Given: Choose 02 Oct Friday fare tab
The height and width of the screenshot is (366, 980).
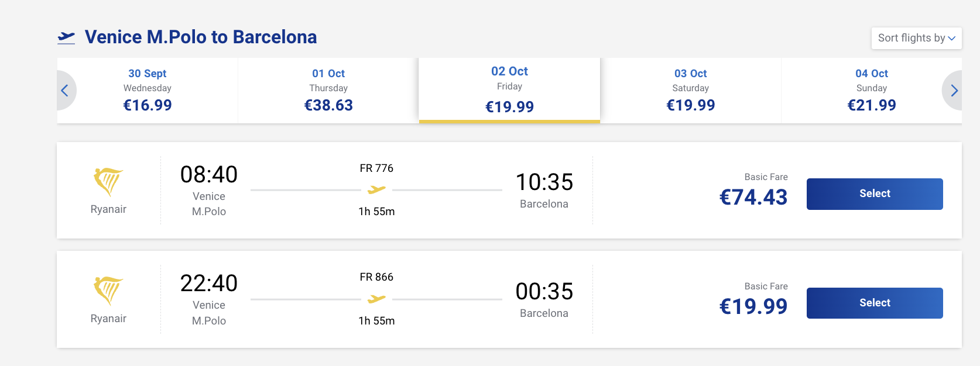Looking at the screenshot, I should point(509,91).
